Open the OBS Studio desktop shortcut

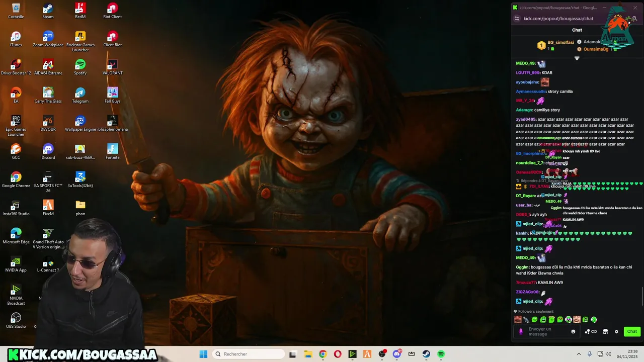point(16,320)
